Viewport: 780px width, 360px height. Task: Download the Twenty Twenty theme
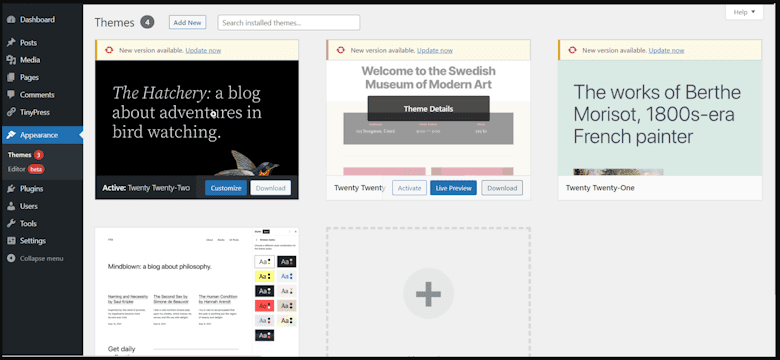pyautogui.click(x=502, y=188)
